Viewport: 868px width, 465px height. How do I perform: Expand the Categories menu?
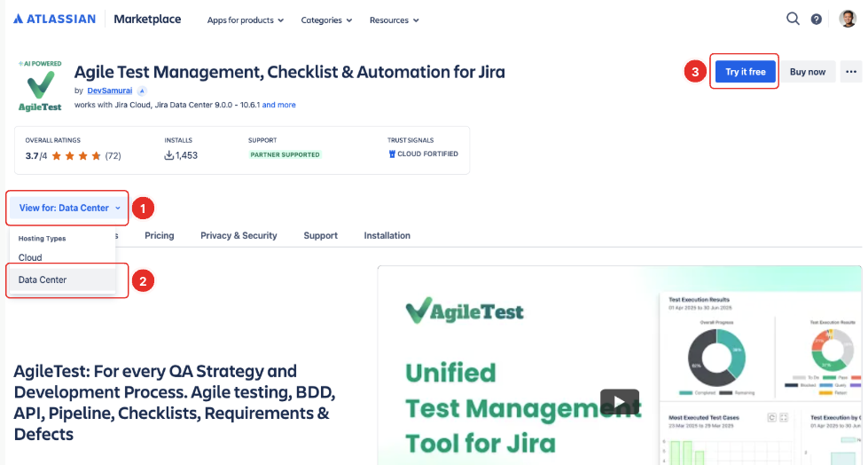pyautogui.click(x=326, y=20)
